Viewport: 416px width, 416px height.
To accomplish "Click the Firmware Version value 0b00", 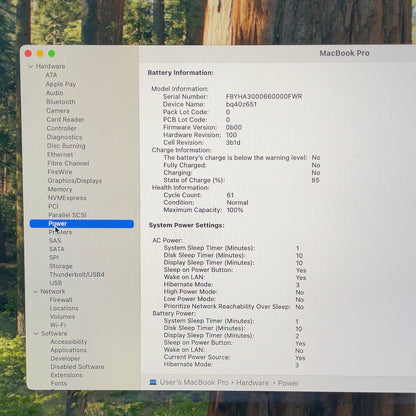I will click(234, 127).
